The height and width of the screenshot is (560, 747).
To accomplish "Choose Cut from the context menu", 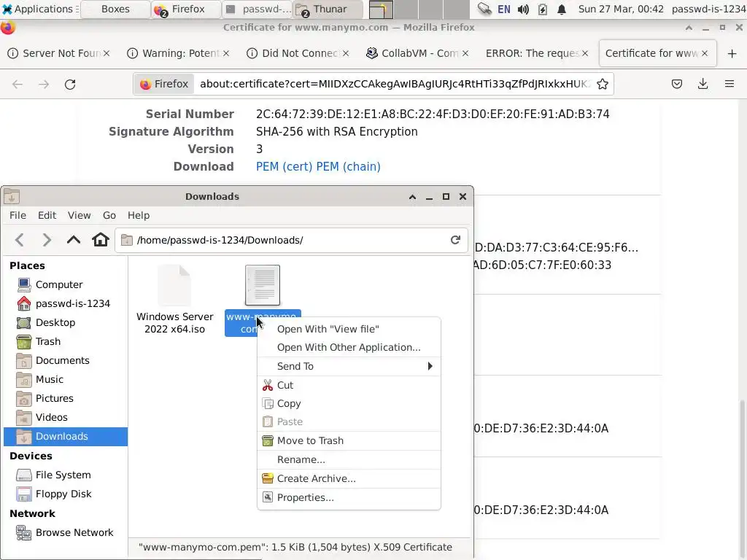I will click(x=349, y=385).
